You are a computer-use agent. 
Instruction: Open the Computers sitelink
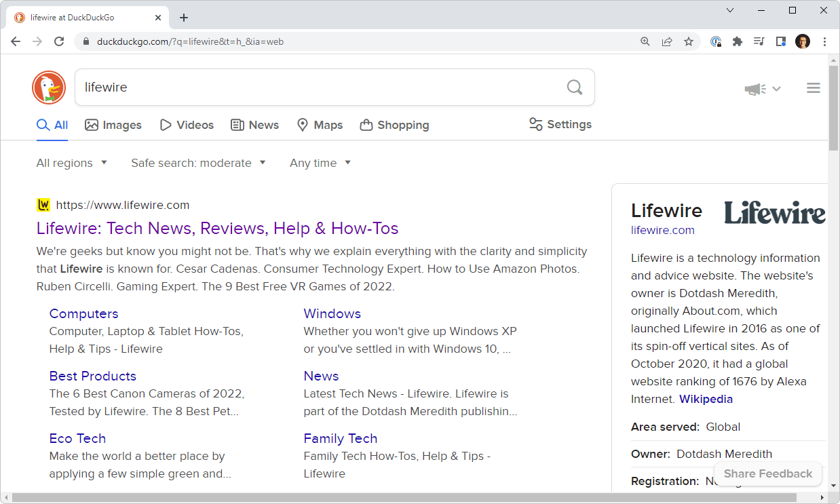[x=83, y=313]
